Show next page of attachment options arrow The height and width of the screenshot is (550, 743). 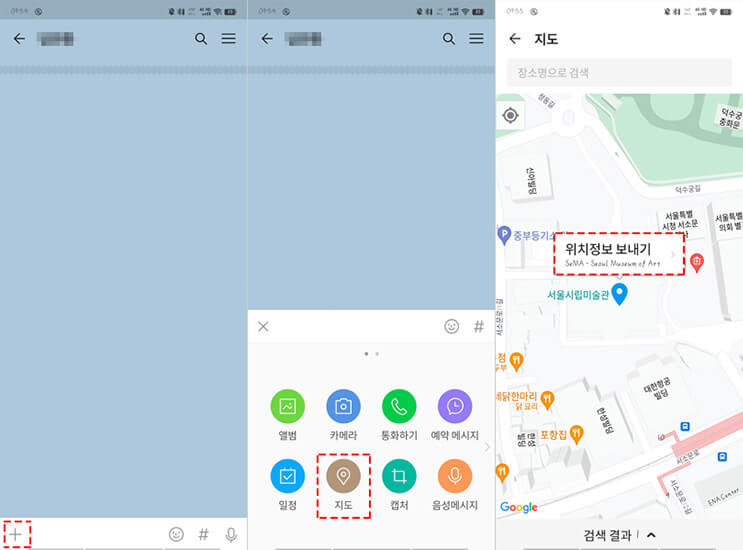point(487,447)
